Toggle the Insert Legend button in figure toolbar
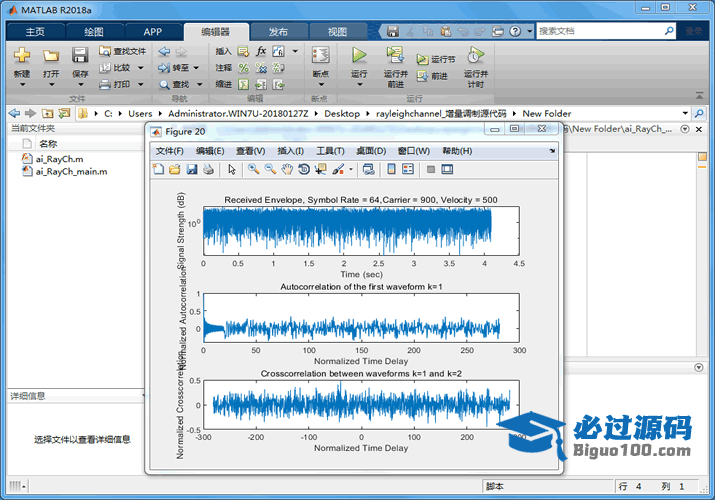The height and width of the screenshot is (500, 715). click(410, 169)
